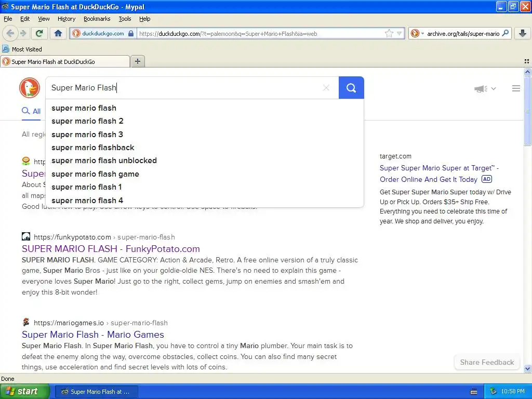This screenshot has height=399, width=532.
Task: Click the page scrollbar up arrow
Action: (527, 72)
